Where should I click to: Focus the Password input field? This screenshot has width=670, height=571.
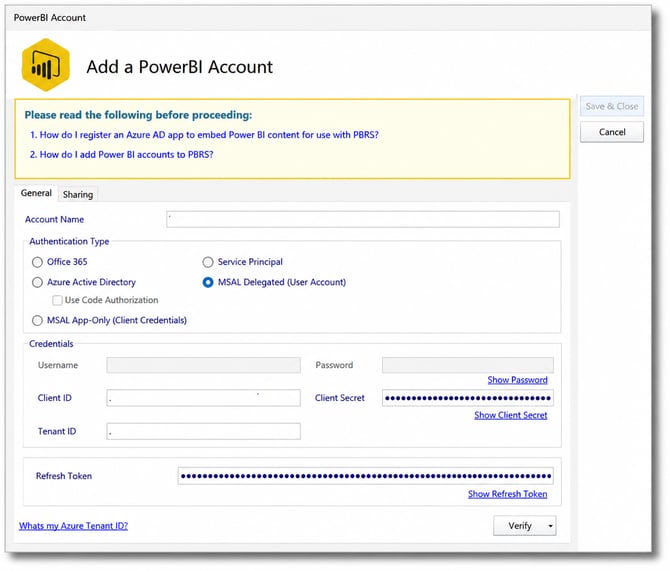(468, 365)
